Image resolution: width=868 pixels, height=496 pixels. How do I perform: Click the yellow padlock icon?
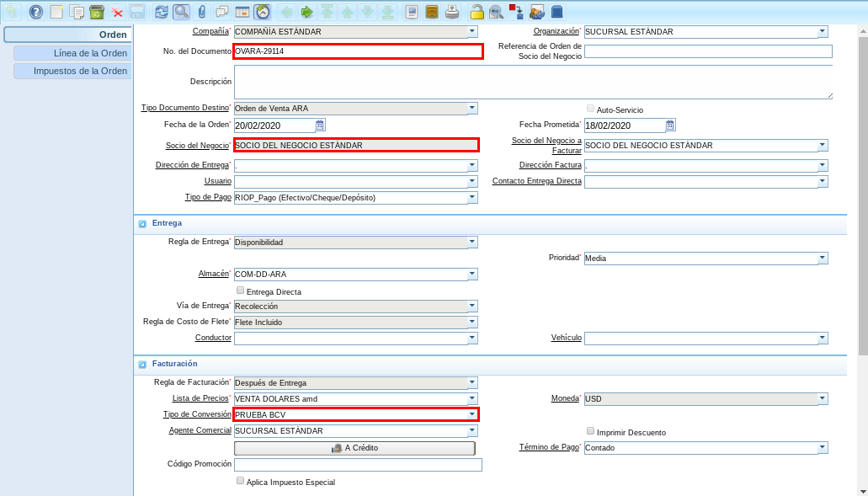(x=477, y=12)
